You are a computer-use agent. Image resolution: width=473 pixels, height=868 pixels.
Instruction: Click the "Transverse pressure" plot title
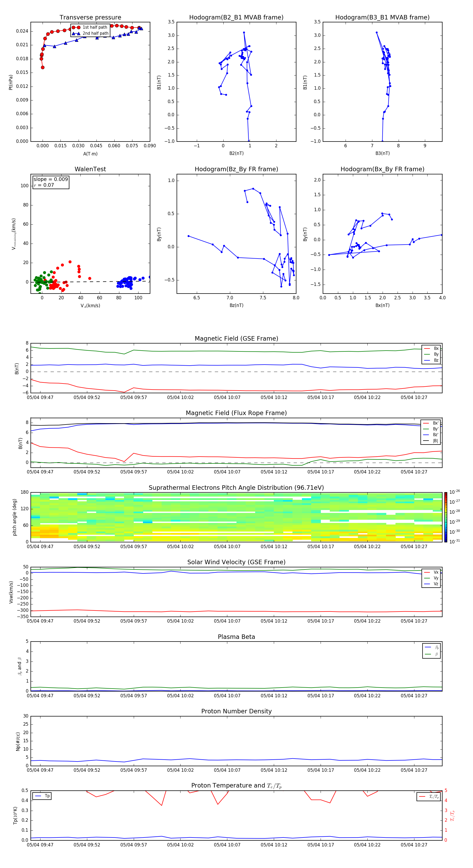pyautogui.click(x=90, y=17)
